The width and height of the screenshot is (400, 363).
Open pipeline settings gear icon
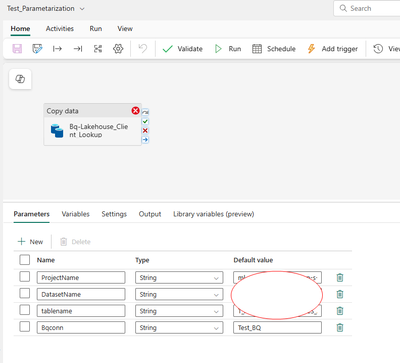pyautogui.click(x=118, y=49)
